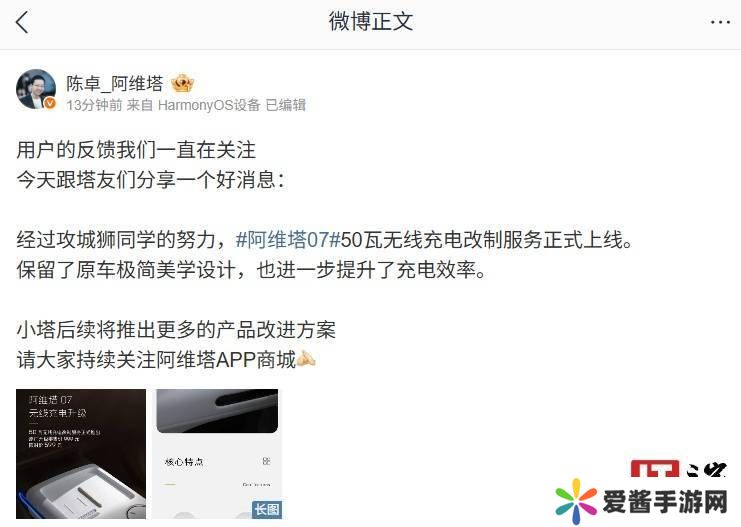Open the 陈卓_阿维塔 profile avatar

pyautogui.click(x=35, y=89)
